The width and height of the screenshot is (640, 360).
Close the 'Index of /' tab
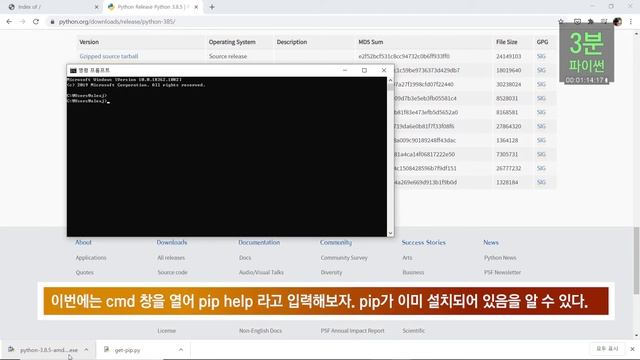pyautogui.click(x=97, y=7)
